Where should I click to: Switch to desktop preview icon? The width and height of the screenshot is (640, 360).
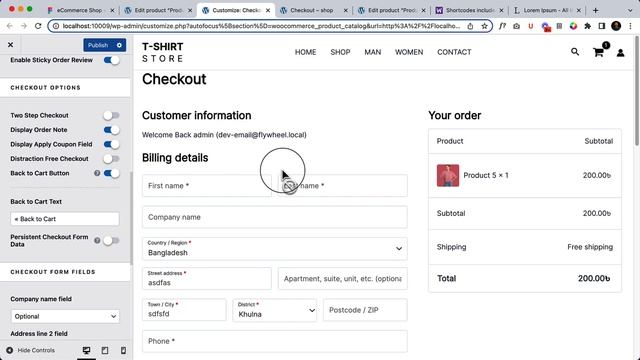point(86,350)
